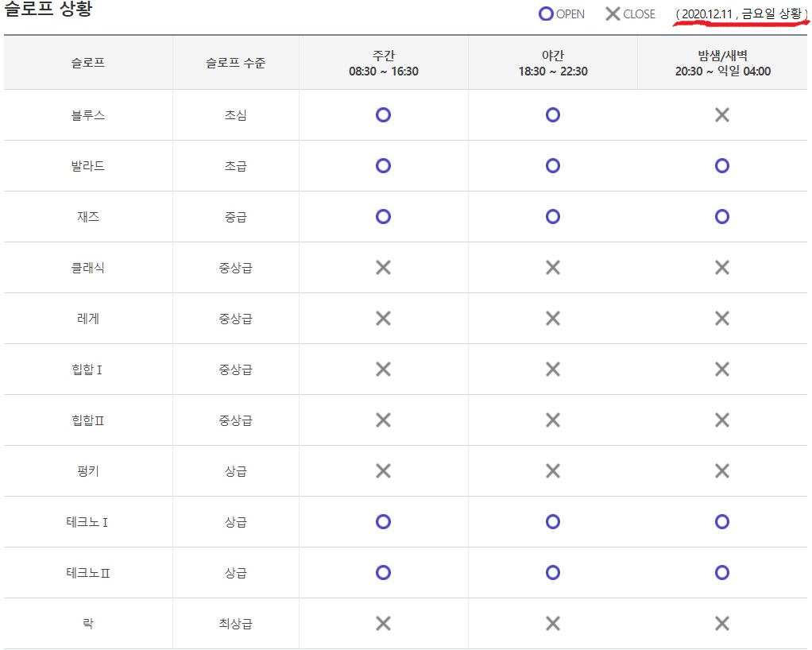
Task: Click the OPEN circle icon in legend
Action: click(x=546, y=14)
